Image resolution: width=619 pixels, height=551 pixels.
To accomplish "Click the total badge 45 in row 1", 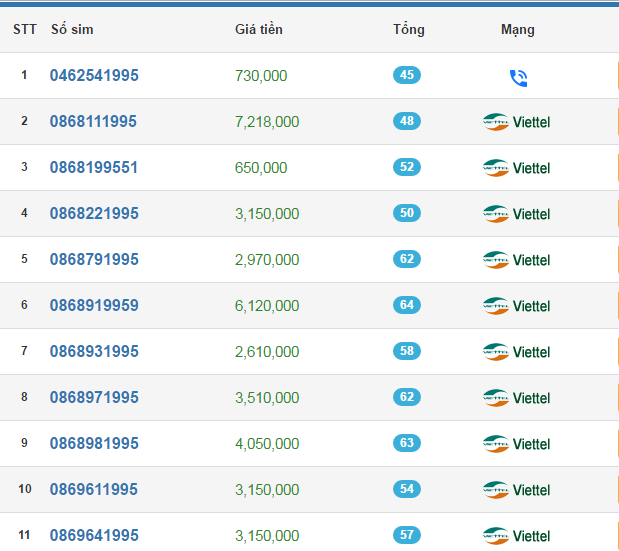I will point(407,75).
